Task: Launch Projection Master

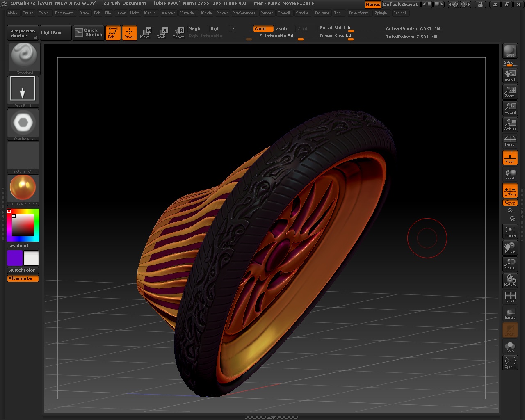Action: point(22,32)
